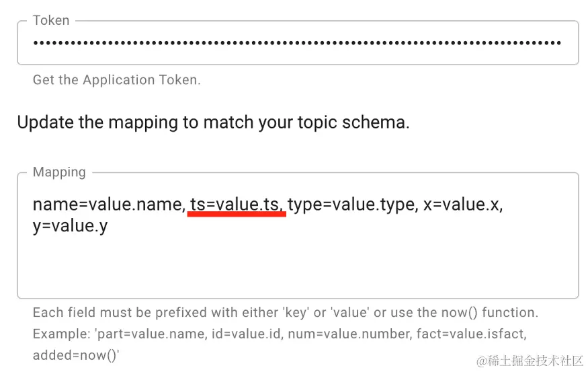Image resolution: width=588 pixels, height=372 pixels.
Task: Click the Mapping field label
Action: coord(59,172)
